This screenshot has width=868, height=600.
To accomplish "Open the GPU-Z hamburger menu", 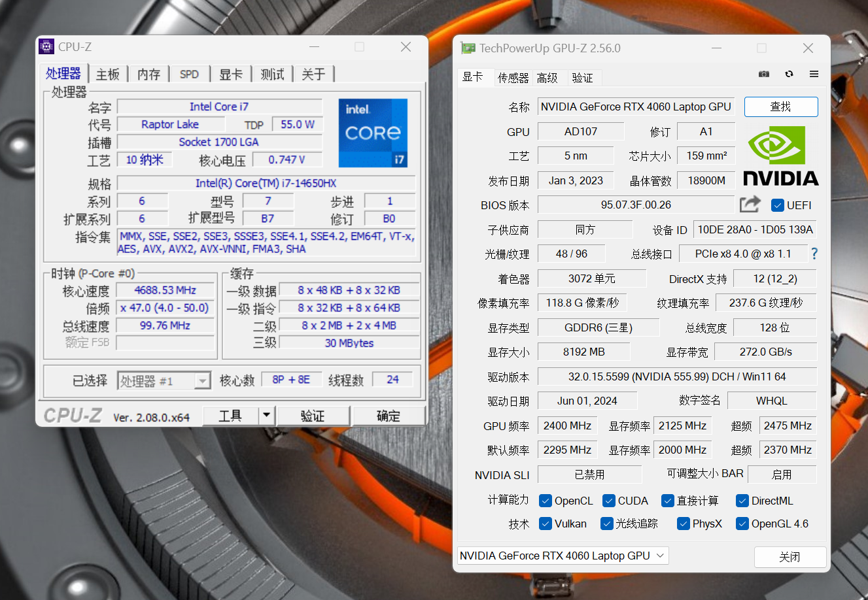I will coord(814,75).
